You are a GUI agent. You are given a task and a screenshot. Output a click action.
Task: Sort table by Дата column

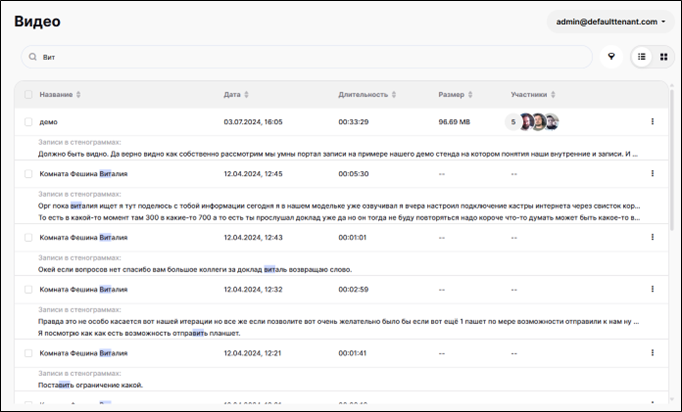[x=236, y=95]
